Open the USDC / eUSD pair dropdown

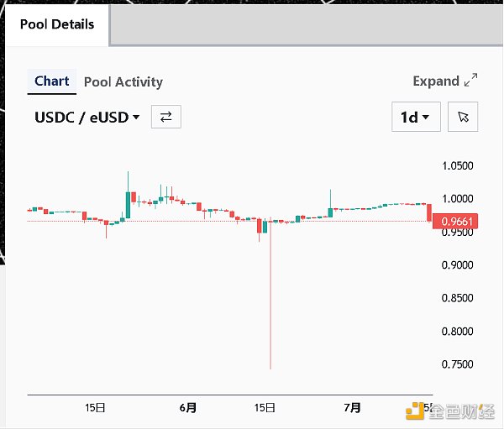(87, 117)
